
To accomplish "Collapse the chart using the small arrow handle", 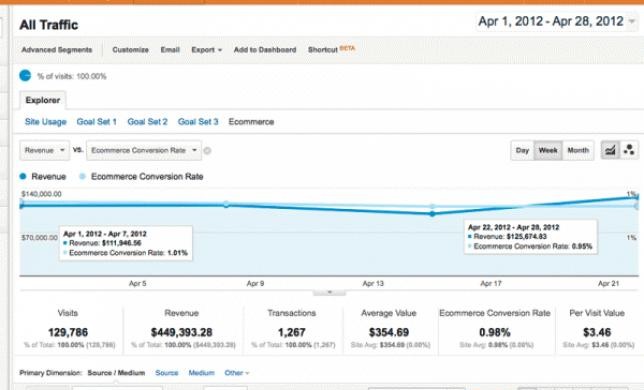I will click(x=329, y=293).
